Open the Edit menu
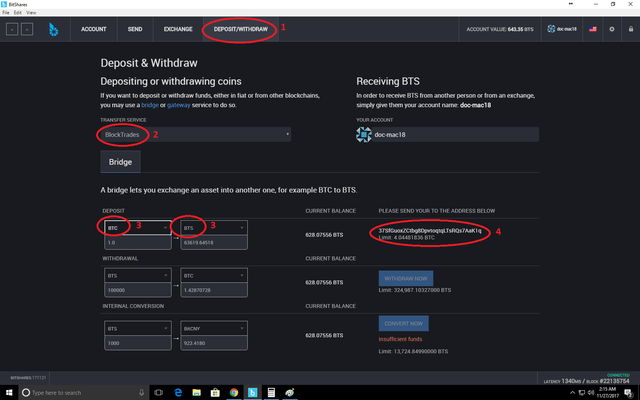 (18, 13)
